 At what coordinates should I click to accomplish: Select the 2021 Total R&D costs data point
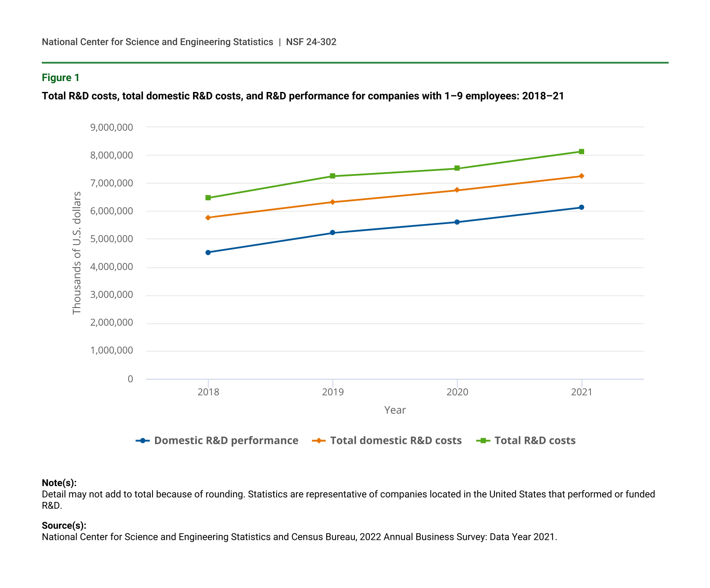[581, 152]
